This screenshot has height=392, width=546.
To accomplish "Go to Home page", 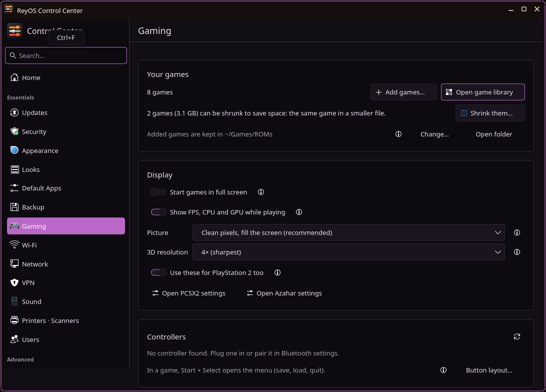I will click(66, 77).
